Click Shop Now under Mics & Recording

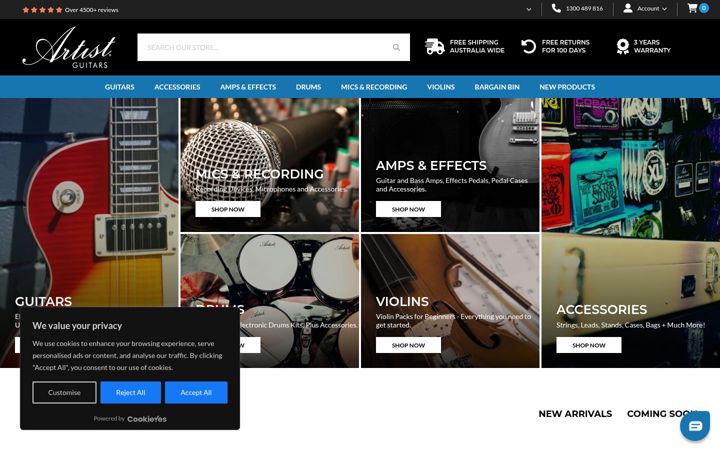click(228, 209)
